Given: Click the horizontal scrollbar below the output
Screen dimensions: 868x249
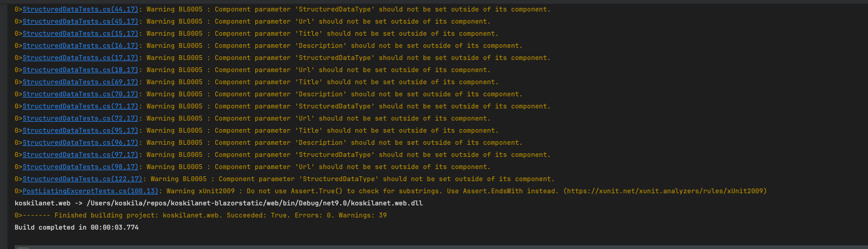Looking at the screenshot, I should 22,247.
